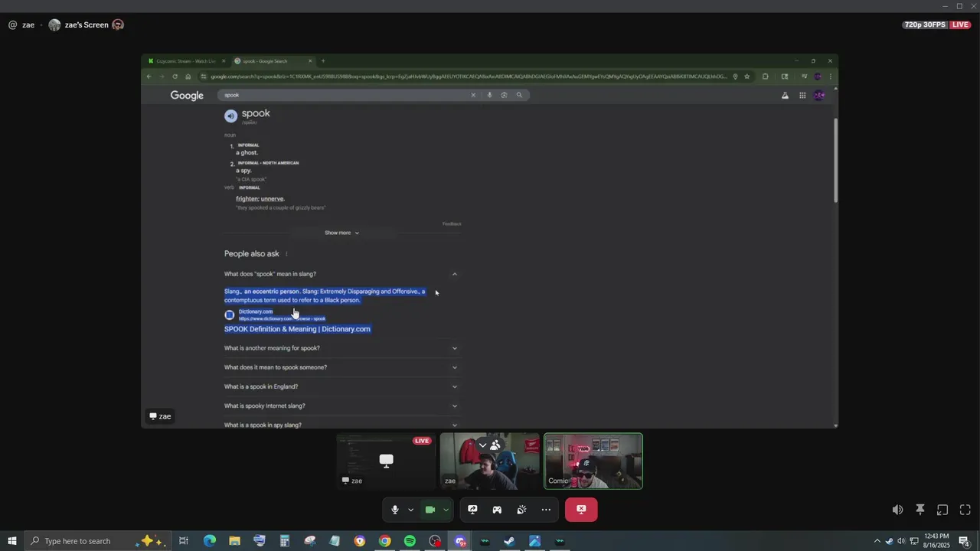Click the Dictionary.com source name

coord(256,311)
